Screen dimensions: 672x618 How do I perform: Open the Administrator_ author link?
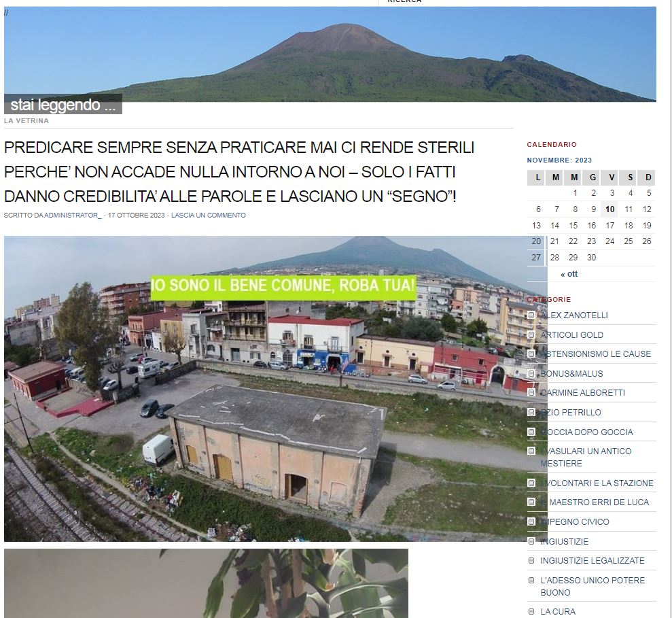73,216
